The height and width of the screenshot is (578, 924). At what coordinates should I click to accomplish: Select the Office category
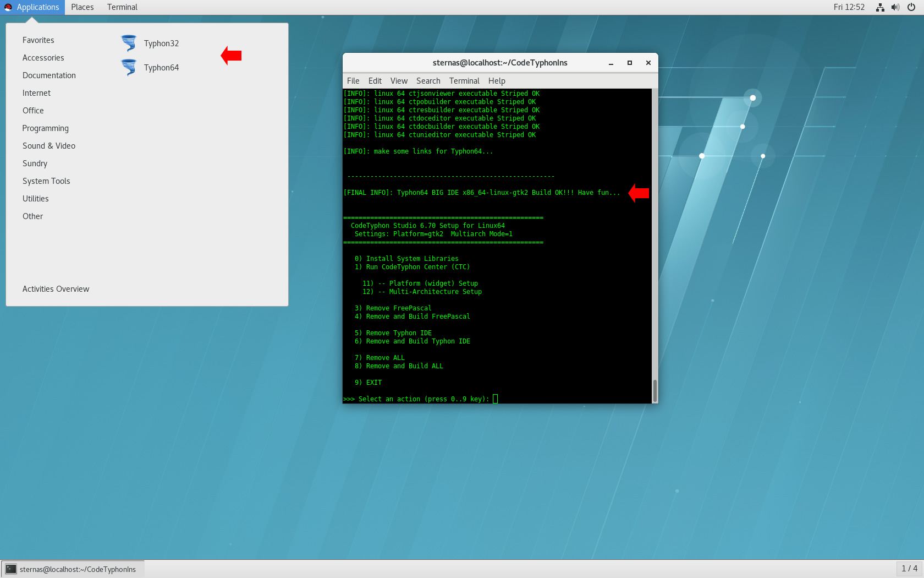33,111
